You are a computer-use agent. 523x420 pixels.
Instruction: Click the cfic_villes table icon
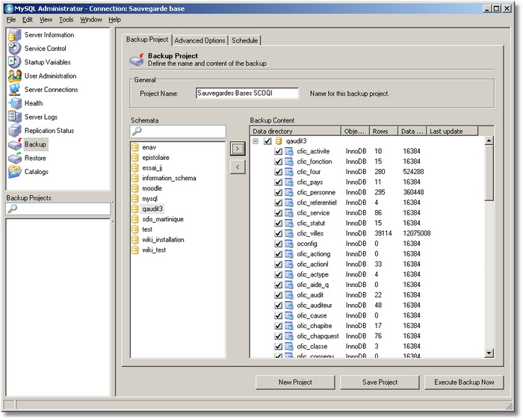(x=289, y=233)
